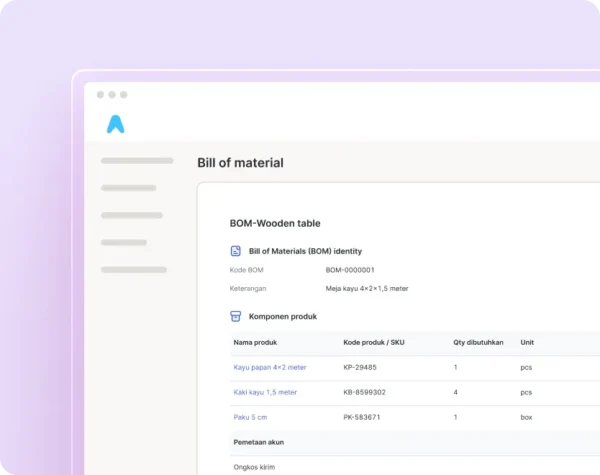Select the second sidebar menu placeholder
600x475 pixels.
pyautogui.click(x=129, y=188)
